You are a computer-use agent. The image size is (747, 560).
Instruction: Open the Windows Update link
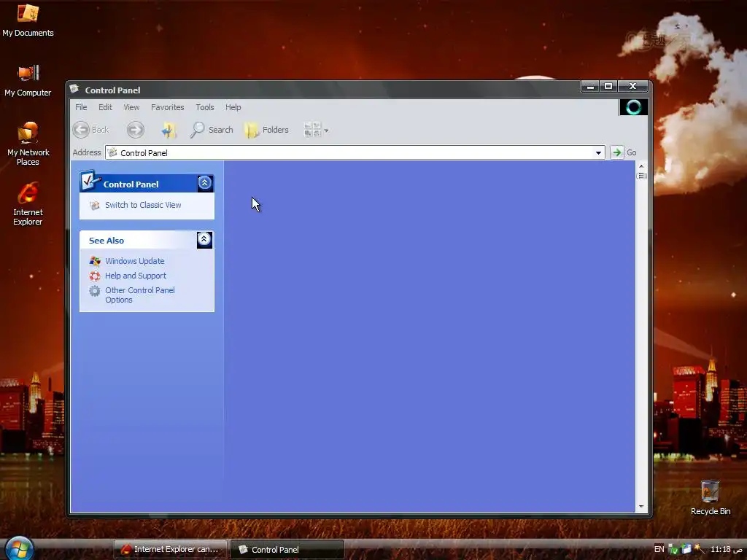[135, 261]
